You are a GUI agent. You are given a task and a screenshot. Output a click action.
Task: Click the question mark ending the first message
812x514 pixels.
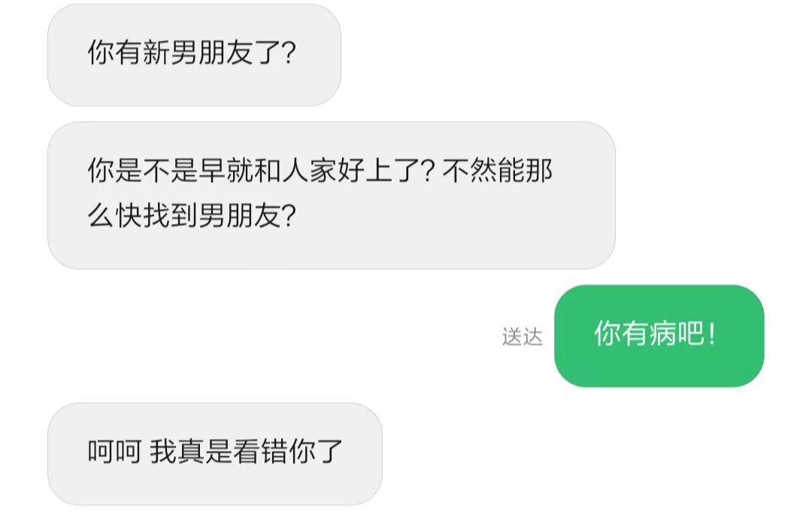coord(288,53)
